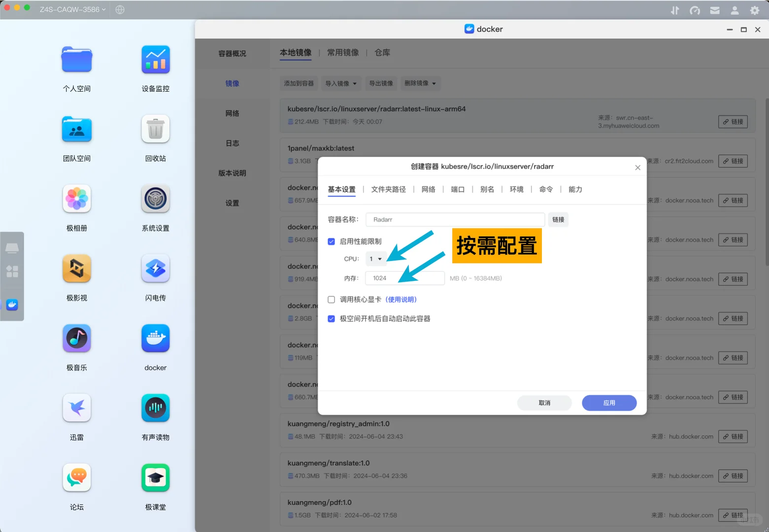Expand the 导入镜像 dropdown menu
769x532 pixels.
(x=341, y=83)
